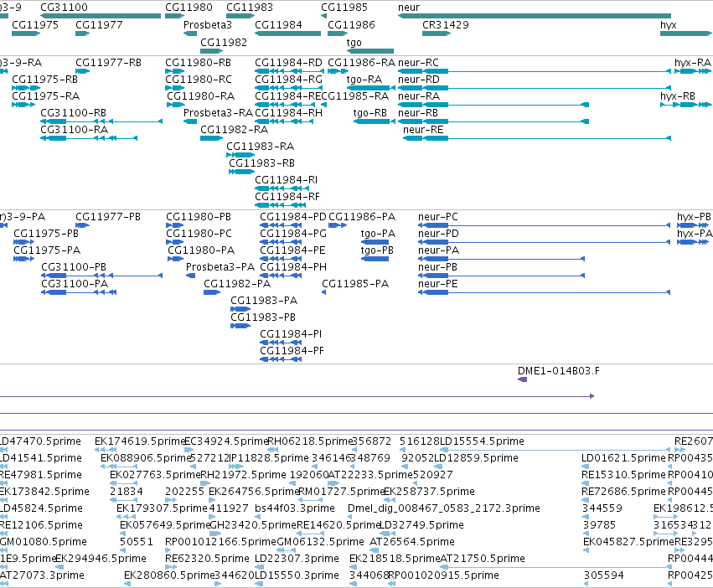Click the CG11984 gene label
The image size is (713, 588).
coord(278,24)
